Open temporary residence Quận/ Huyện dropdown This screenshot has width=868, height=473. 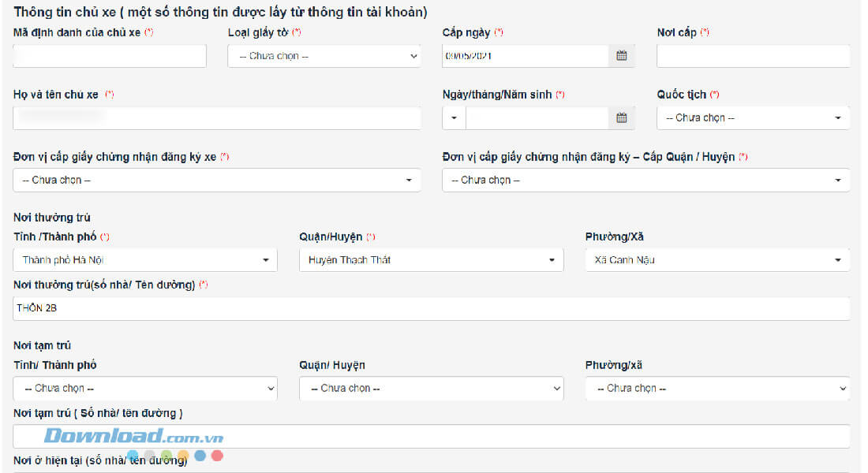[431, 389]
